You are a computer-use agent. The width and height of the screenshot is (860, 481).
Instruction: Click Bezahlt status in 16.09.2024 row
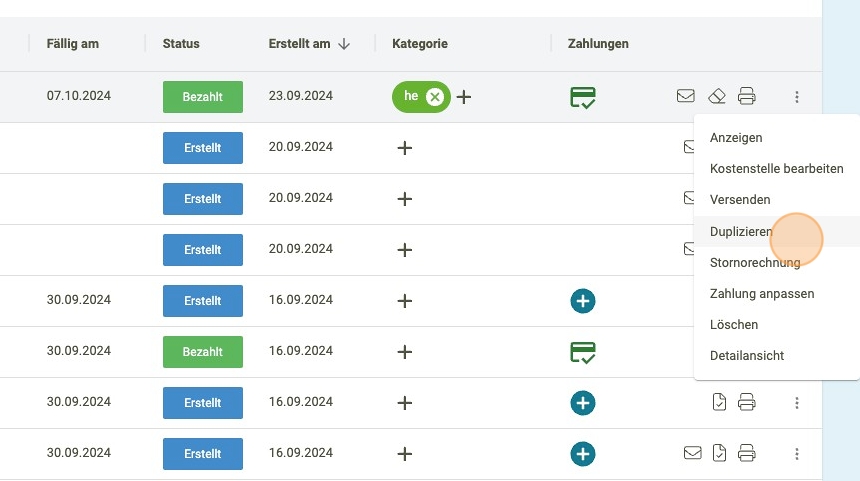[203, 352]
